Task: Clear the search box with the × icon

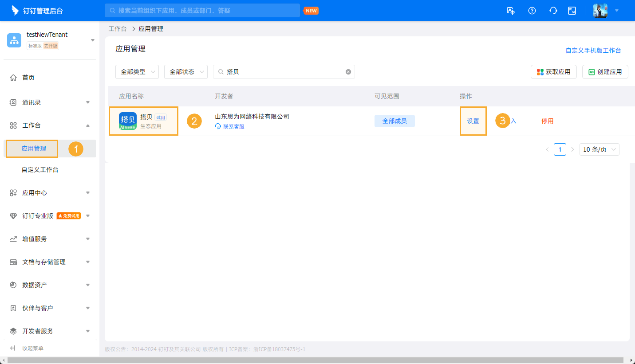Action: 348,71
